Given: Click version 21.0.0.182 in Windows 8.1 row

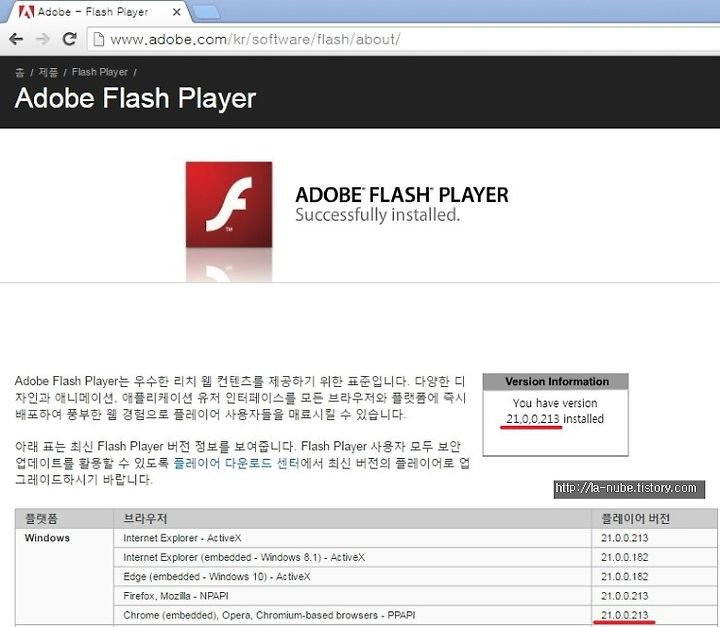Looking at the screenshot, I should click(x=624, y=557).
